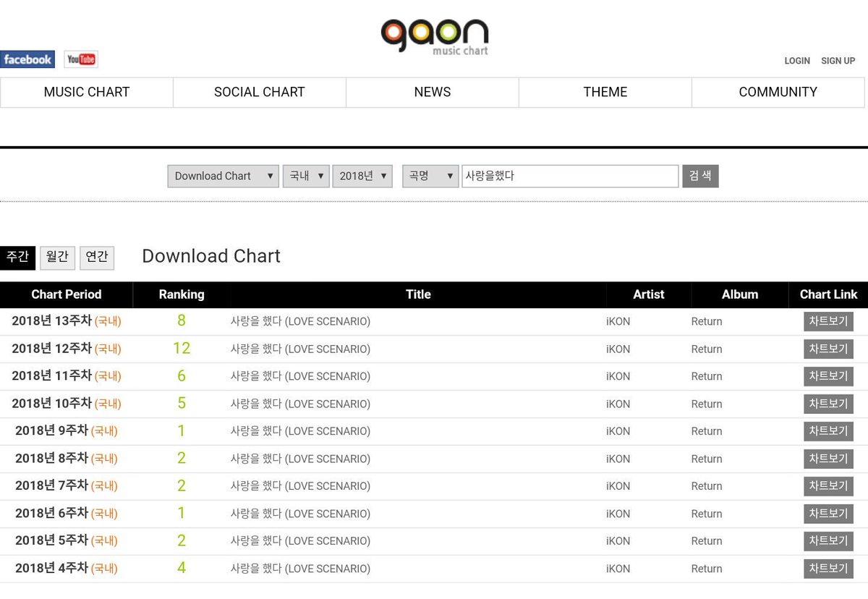Click ranking 8 in the 13주차 row
The height and width of the screenshot is (599, 868).
(x=182, y=320)
